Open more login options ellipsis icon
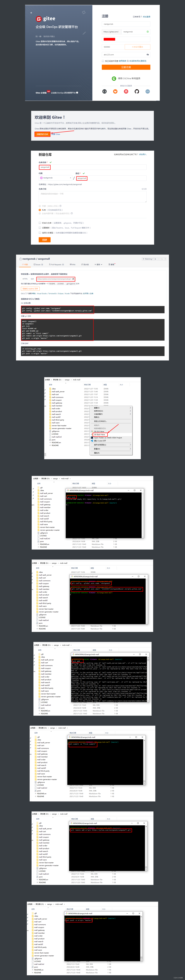The width and height of the screenshot is (185, 980). 148,91
